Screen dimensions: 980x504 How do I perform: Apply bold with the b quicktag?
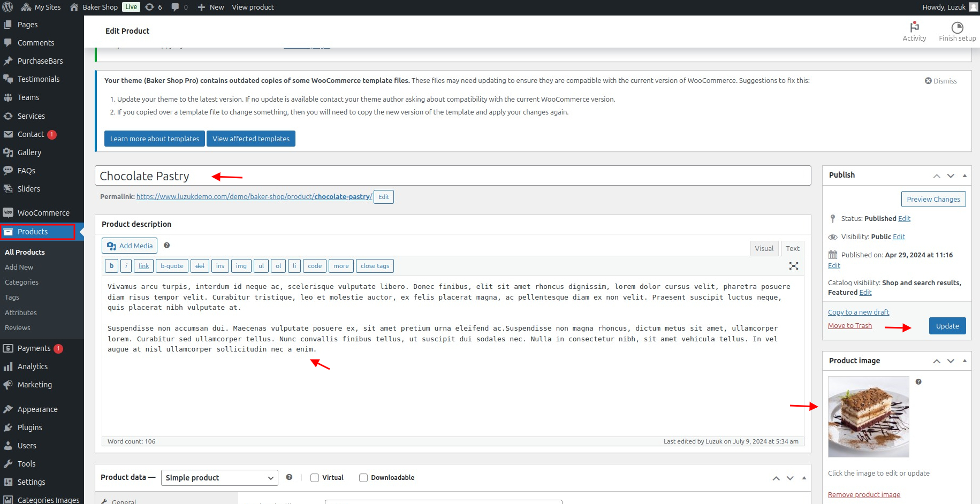click(112, 266)
